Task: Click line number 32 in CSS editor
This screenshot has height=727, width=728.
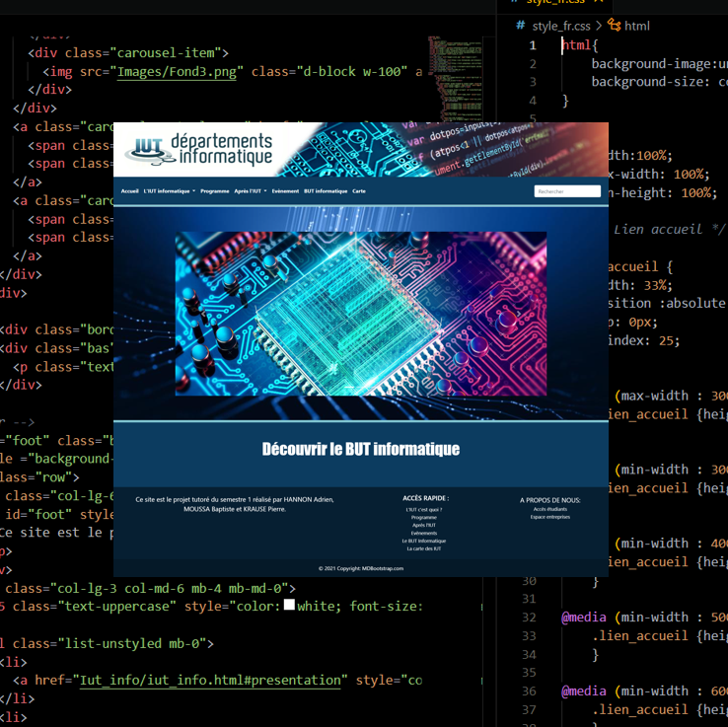Action: 530,618
